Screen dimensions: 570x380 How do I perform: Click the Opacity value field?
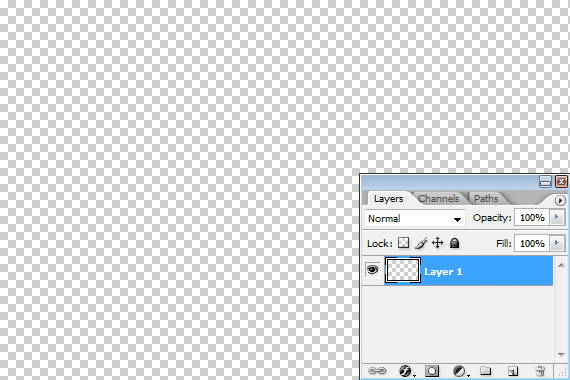pos(532,218)
